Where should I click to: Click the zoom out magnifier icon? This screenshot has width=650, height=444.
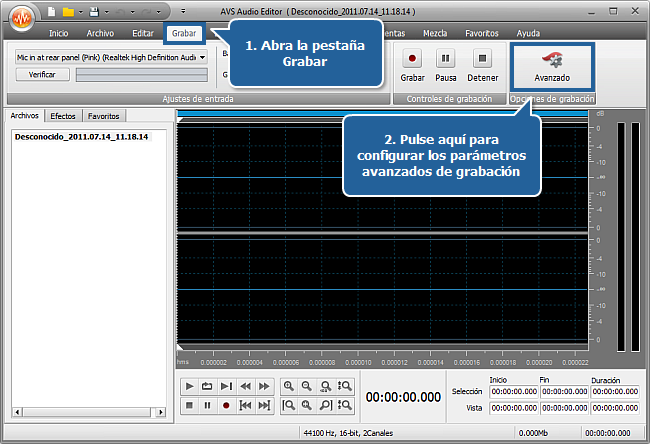click(x=308, y=386)
